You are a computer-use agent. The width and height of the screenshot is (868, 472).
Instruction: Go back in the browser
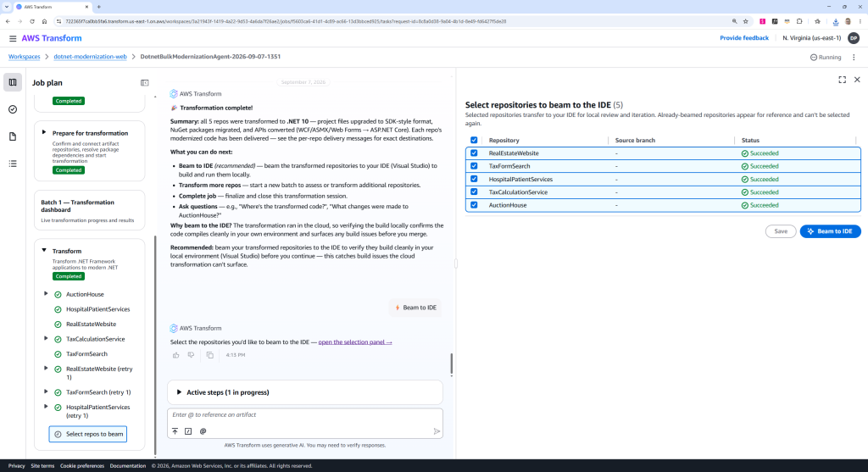click(x=8, y=21)
